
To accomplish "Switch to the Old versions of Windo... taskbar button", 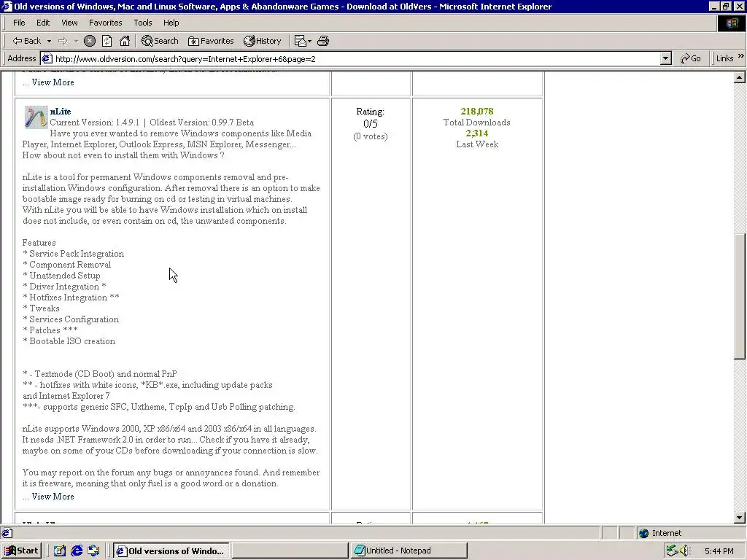I will click(x=171, y=551).
